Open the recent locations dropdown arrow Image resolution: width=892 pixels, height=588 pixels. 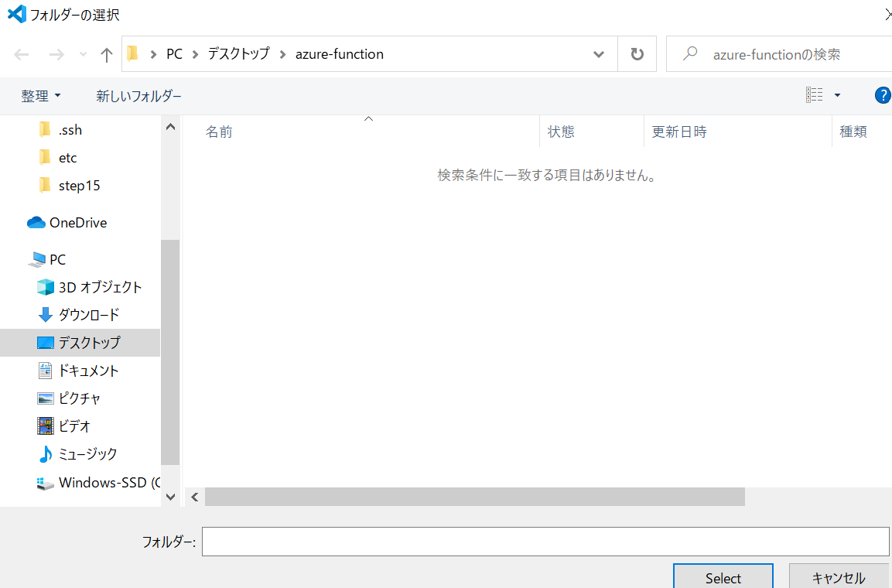tap(84, 54)
